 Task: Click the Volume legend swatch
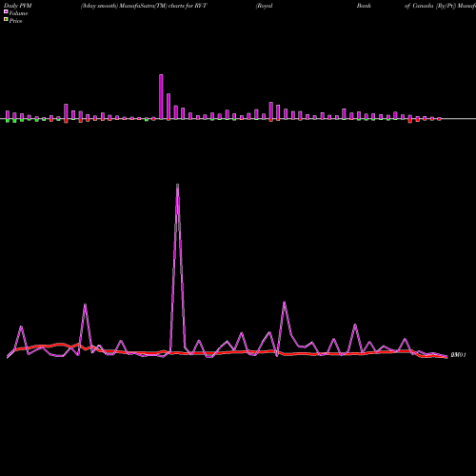(x=6, y=11)
